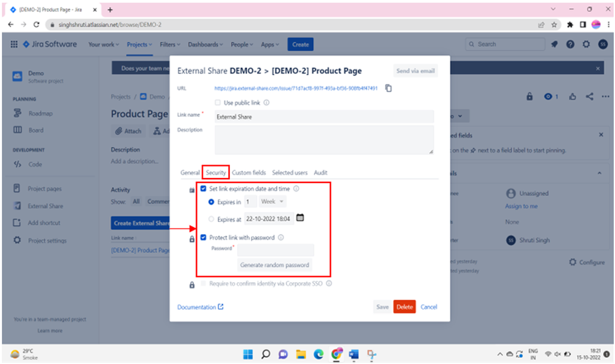This screenshot has width=615, height=364.
Task: Click Assign to me link
Action: point(521,206)
